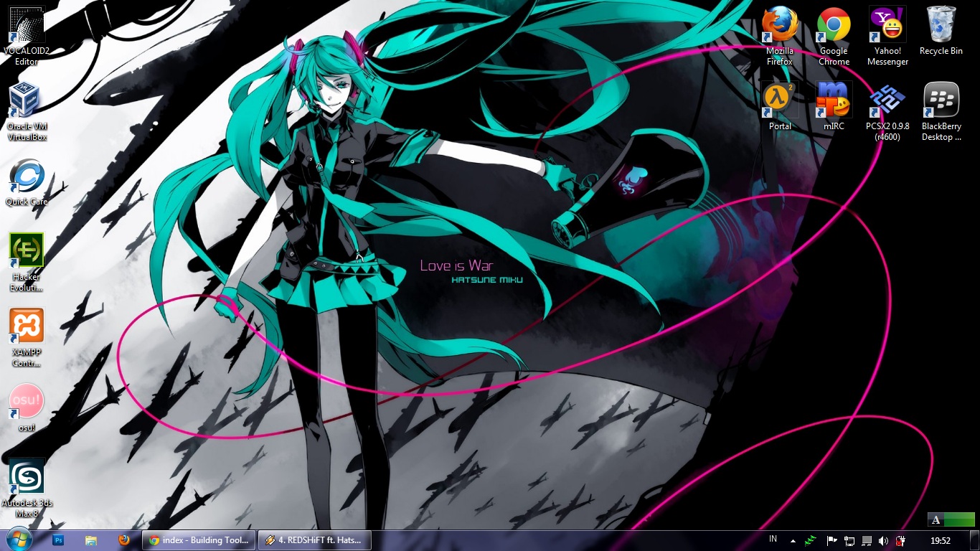Viewport: 980px width, 551px height.
Task: Select the Mozilla Firefox desktop shortcut
Action: [x=780, y=36]
